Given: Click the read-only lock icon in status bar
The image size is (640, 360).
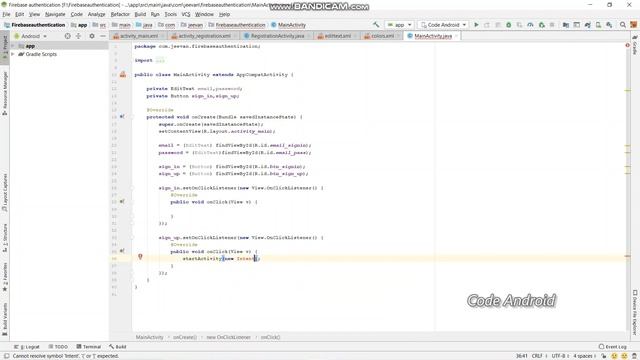Looking at the screenshot, I should tap(604, 356).
